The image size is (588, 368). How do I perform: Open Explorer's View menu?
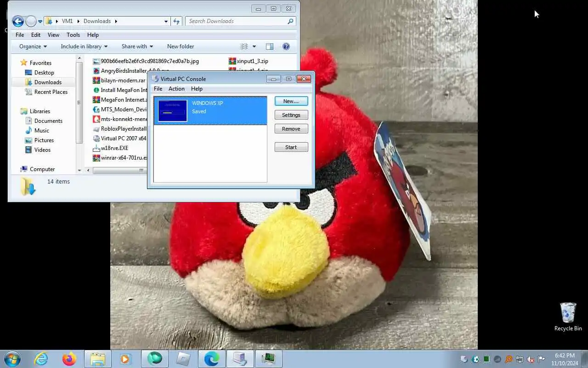pos(53,35)
